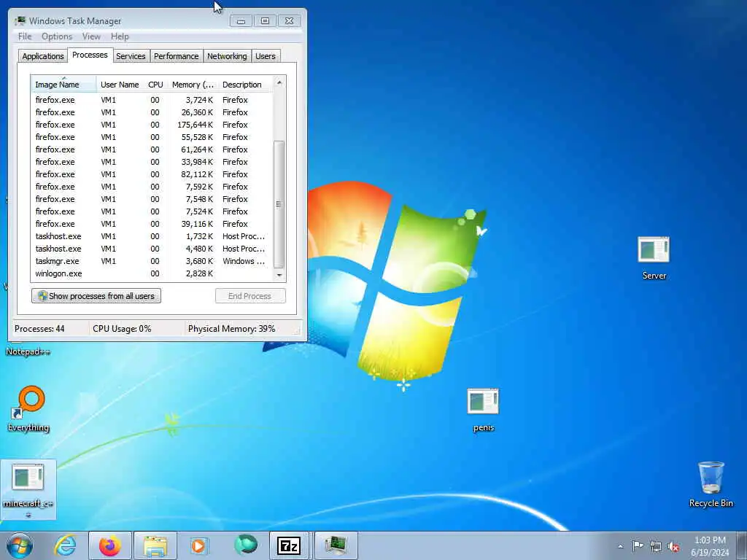Click Physical Memory: 39% status text
The width and height of the screenshot is (747, 560).
(x=231, y=329)
